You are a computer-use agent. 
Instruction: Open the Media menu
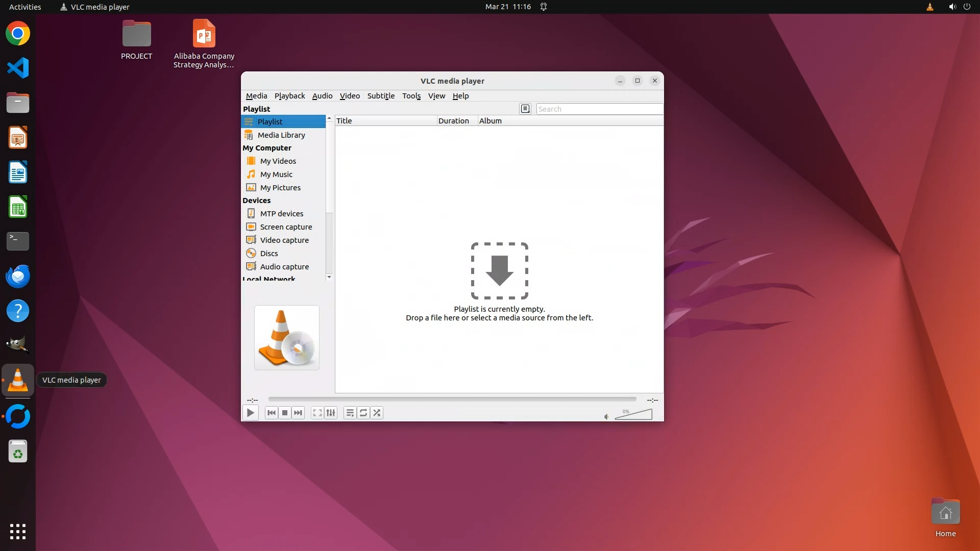[256, 96]
